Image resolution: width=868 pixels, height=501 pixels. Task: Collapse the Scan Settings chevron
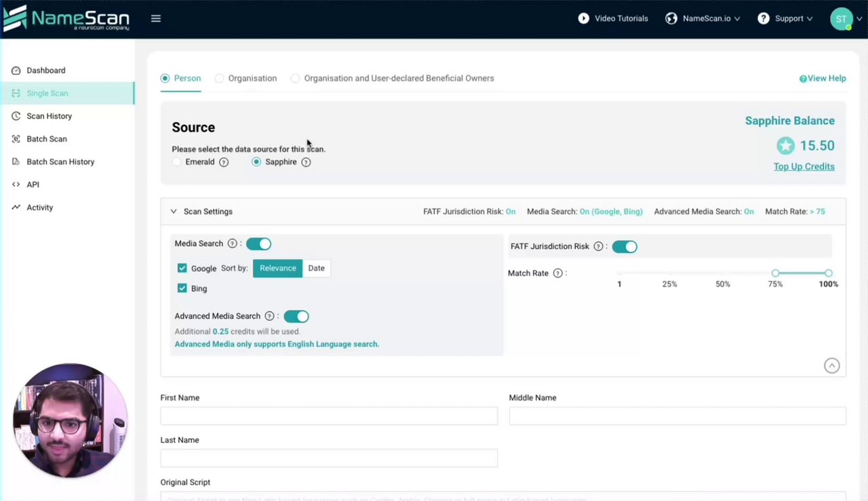click(174, 212)
